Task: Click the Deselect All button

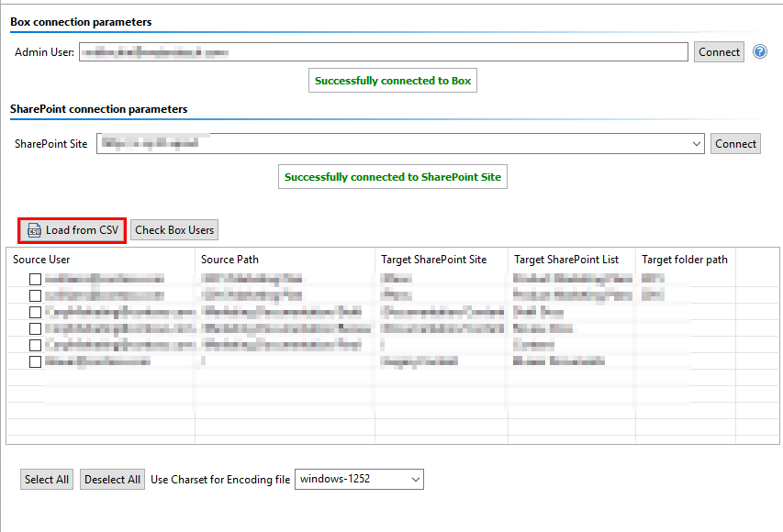Action: coord(112,479)
